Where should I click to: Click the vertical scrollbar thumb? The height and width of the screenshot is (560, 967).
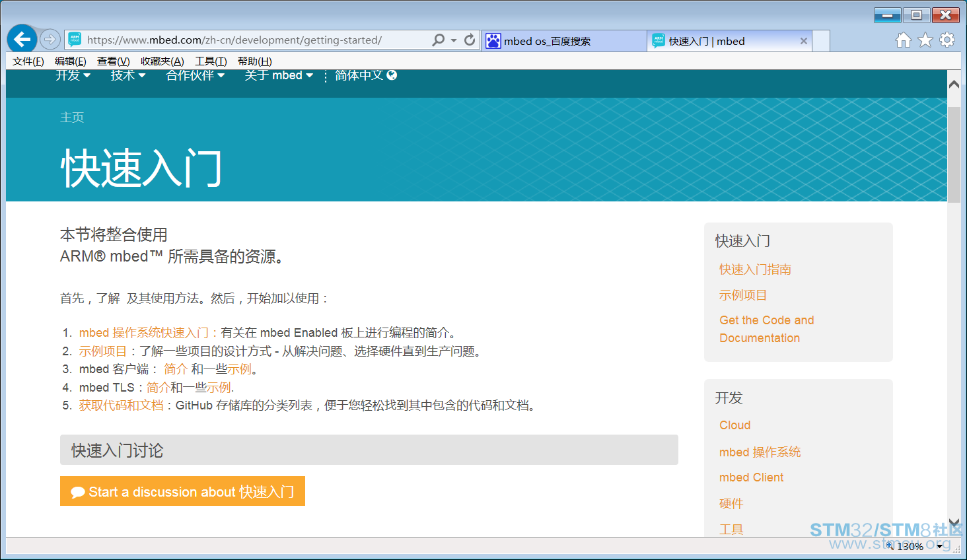[954, 154]
